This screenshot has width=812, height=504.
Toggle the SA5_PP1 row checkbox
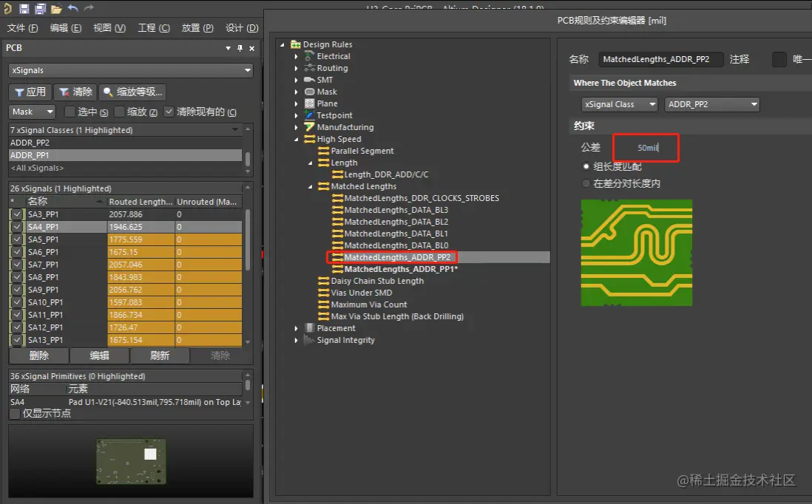tap(17, 239)
